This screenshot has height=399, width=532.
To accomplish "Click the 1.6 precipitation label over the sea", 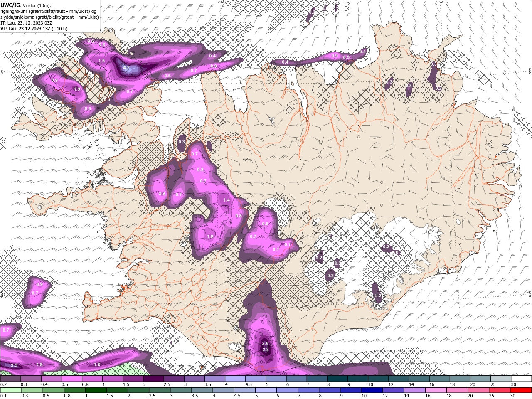I will click(x=39, y=365).
